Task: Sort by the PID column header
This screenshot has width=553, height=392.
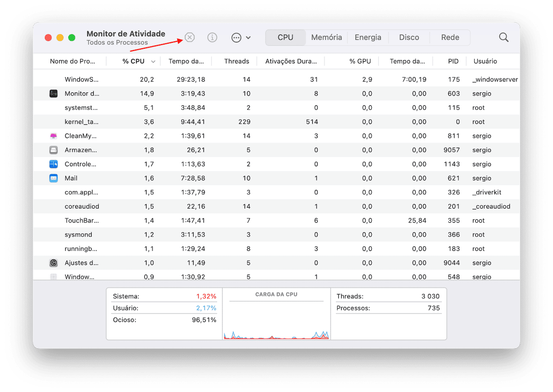Action: coord(453,61)
